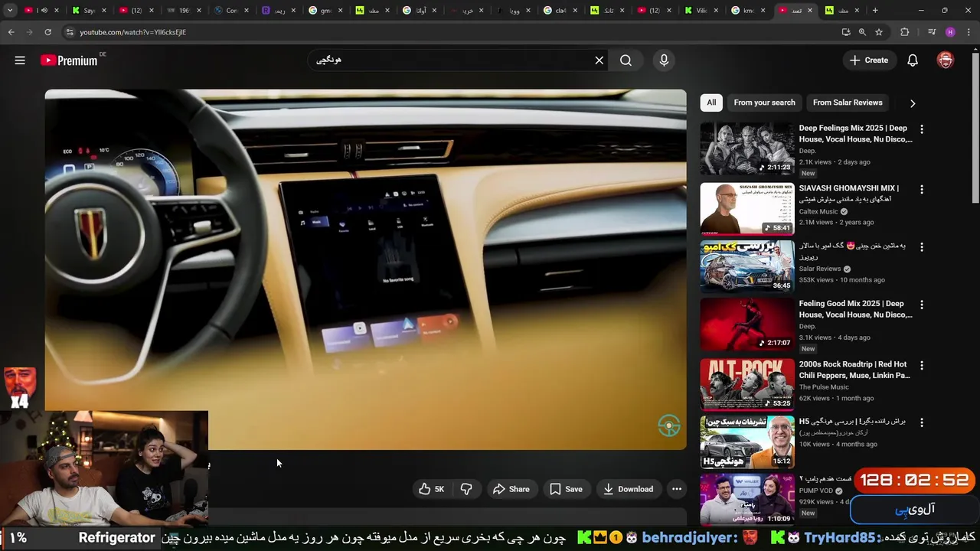Screen dimensions: 980x551
Task: Reload the YouTube page
Action: (47, 32)
